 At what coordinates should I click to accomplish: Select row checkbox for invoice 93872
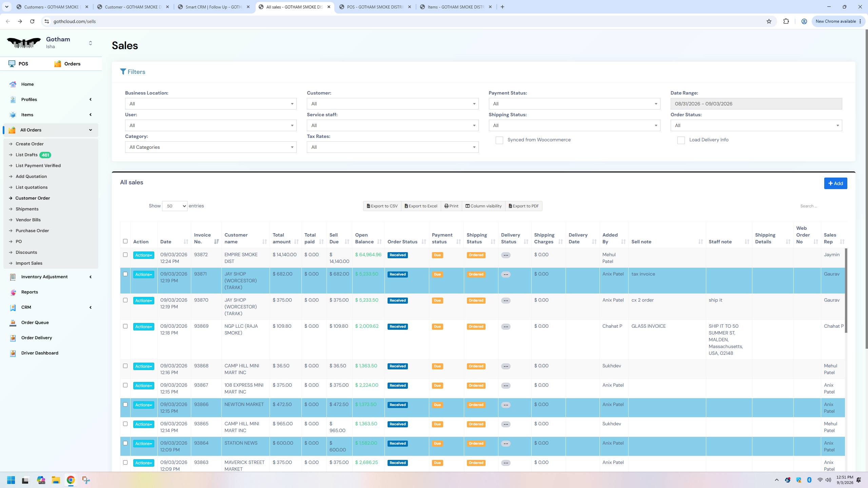point(125,255)
